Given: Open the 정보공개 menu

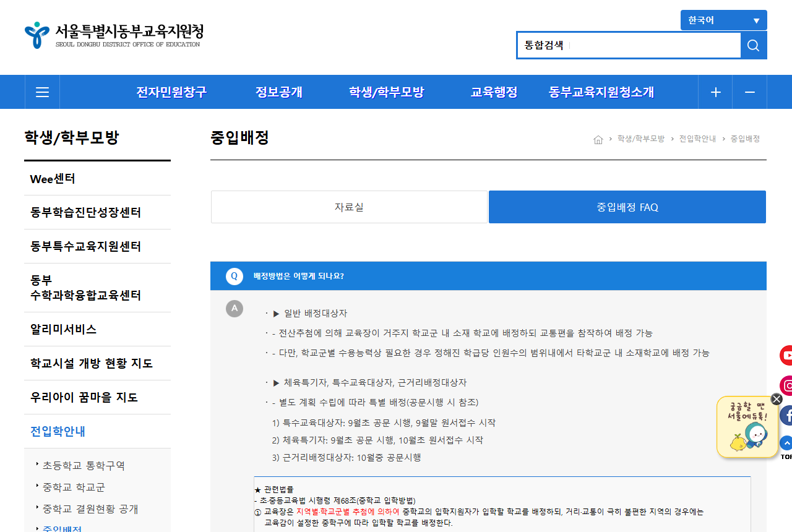Looking at the screenshot, I should [x=279, y=92].
